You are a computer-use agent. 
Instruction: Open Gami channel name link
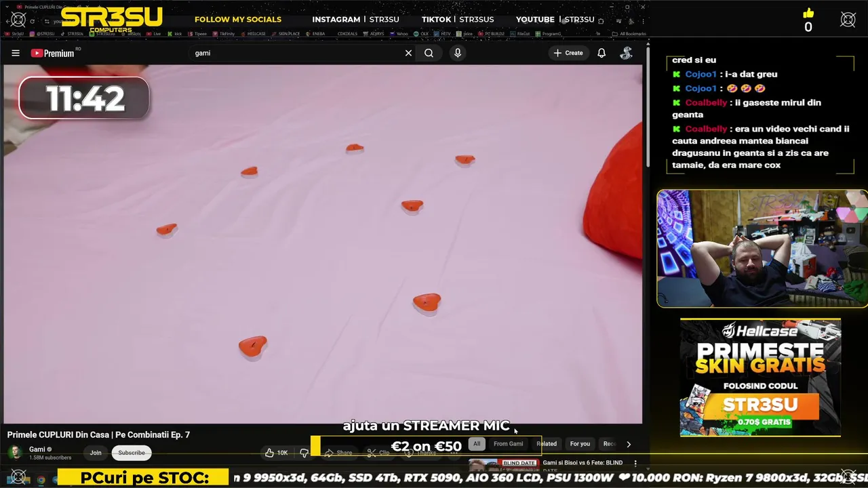coord(37,449)
